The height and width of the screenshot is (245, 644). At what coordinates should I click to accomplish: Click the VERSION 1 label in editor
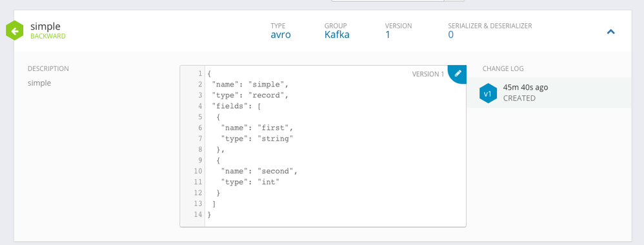(x=428, y=74)
